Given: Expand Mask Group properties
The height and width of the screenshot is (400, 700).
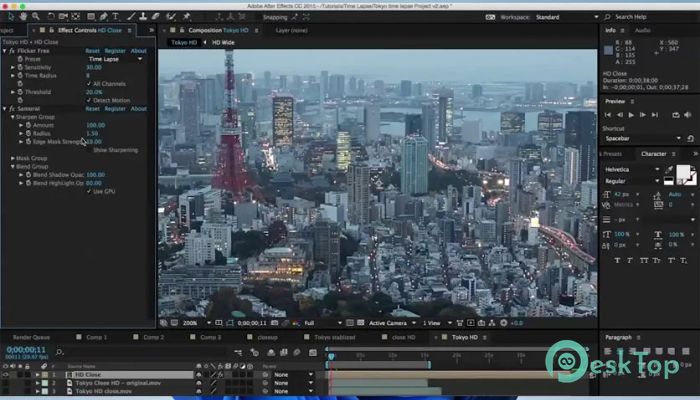Looking at the screenshot, I should tap(13, 158).
